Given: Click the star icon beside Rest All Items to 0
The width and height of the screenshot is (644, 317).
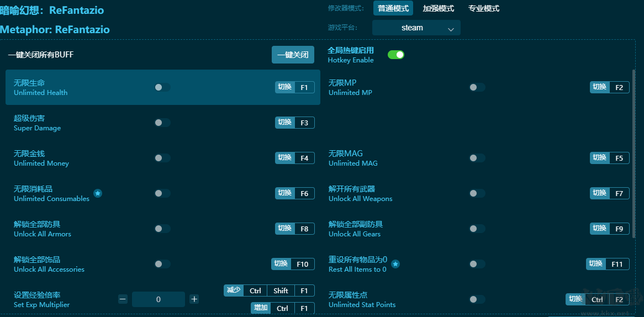Looking at the screenshot, I should coord(395,264).
